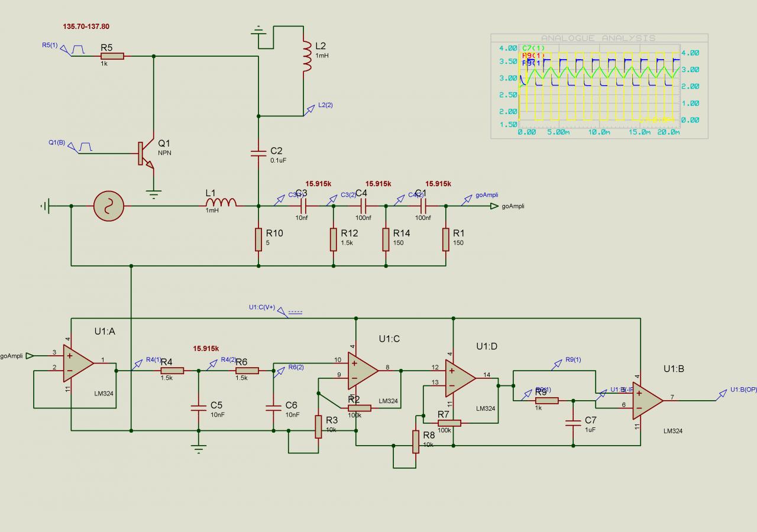Click the 1uF value text of C7
This screenshot has width=757, height=532.
pyautogui.click(x=590, y=430)
